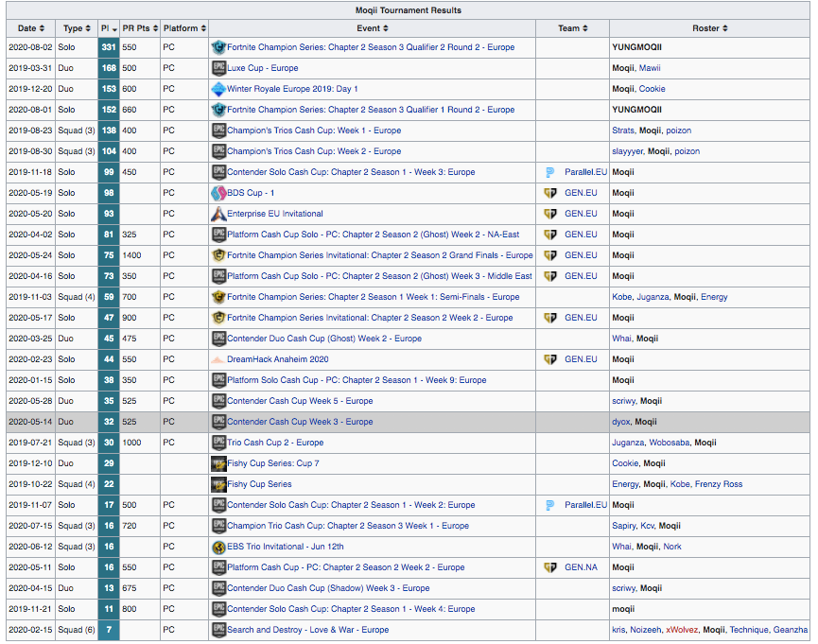The height and width of the screenshot is (644, 818).
Task: Select Squad (6) type cell
Action: point(77,630)
